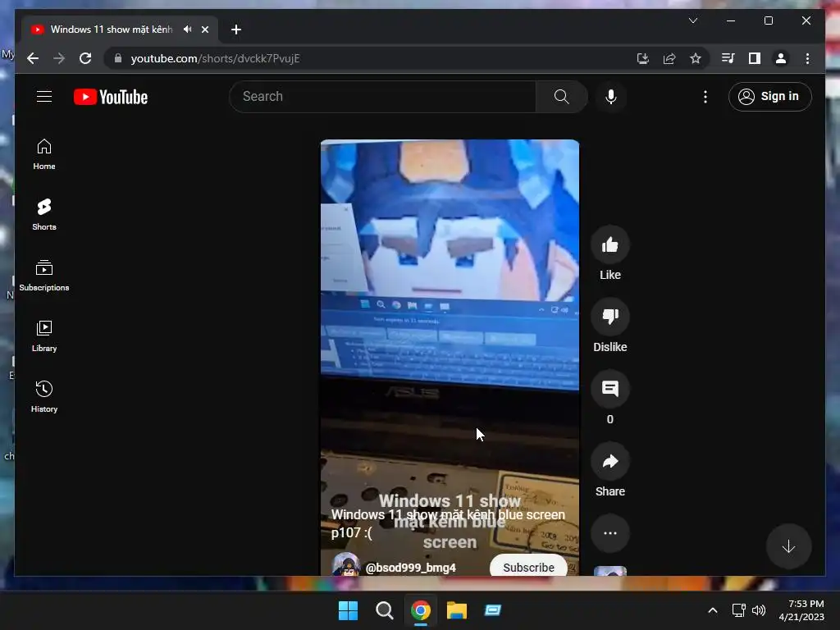Open more actions ellipsis for the short
The width and height of the screenshot is (840, 630).
tap(609, 533)
